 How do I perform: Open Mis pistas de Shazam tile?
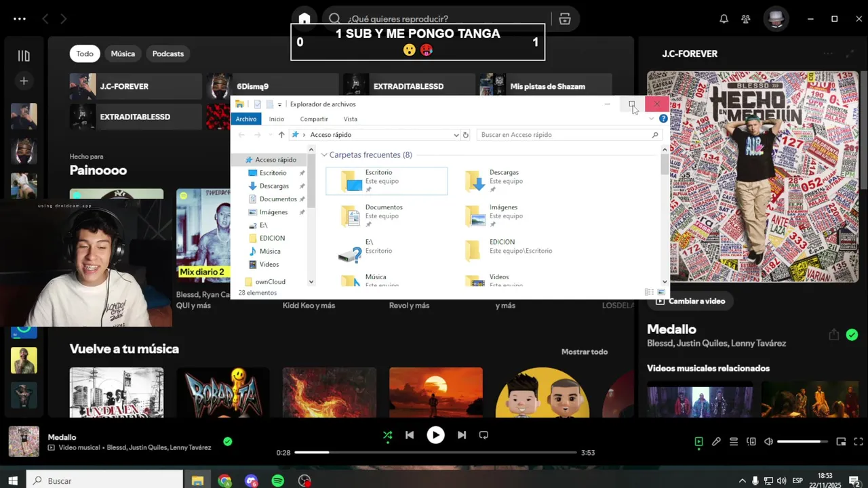click(545, 86)
